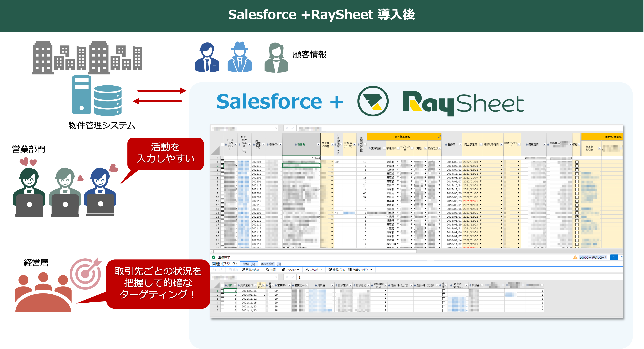The height and width of the screenshot is (349, 644).
Task: Click the confirm checkmark in lower formula bar
Action: click(x=292, y=277)
